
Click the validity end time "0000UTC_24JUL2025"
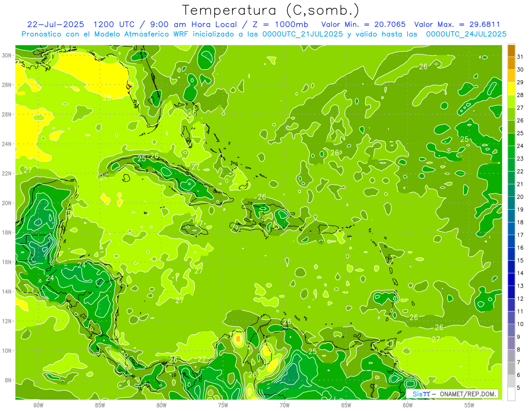[x=466, y=34]
